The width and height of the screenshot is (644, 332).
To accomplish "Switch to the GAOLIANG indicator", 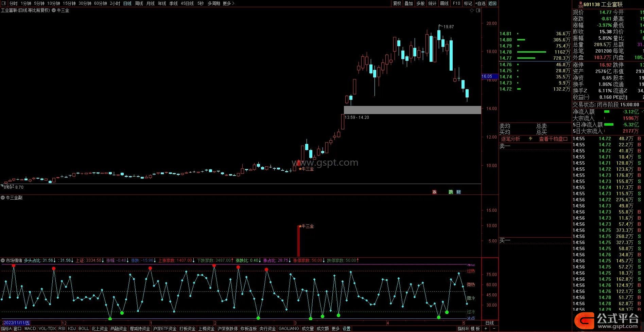I will click(x=289, y=329).
